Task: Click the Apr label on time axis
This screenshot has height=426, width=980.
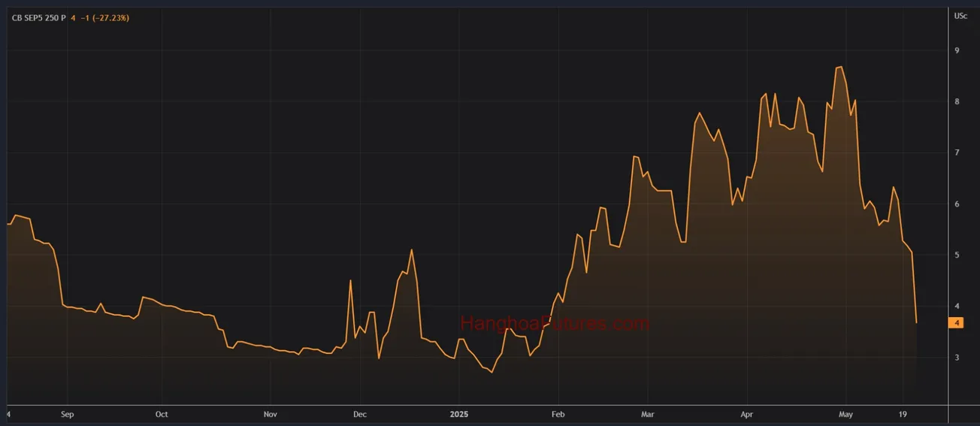Action: tap(746, 414)
